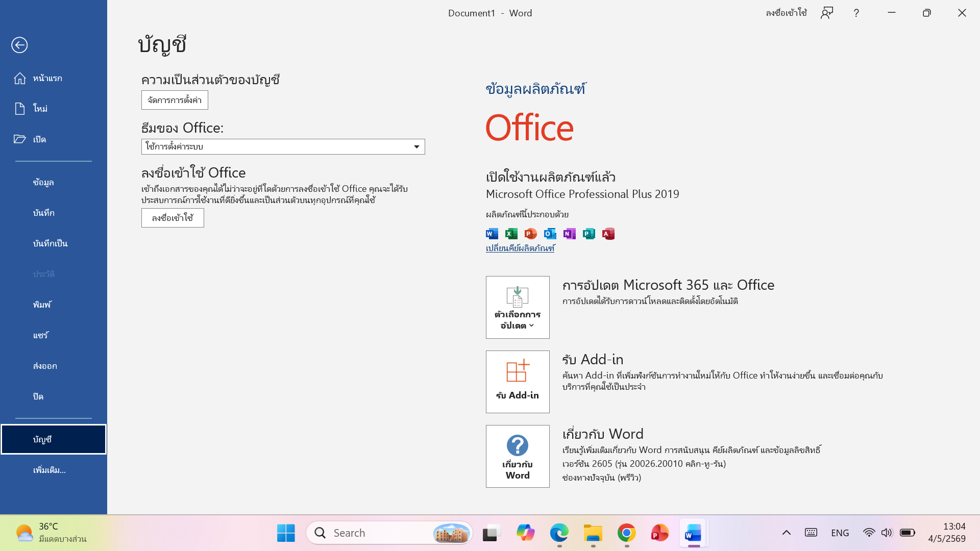Open ตัวเลือกการอัปเดต update options dropdown
Screen dimensions: 980x551
coord(518,307)
